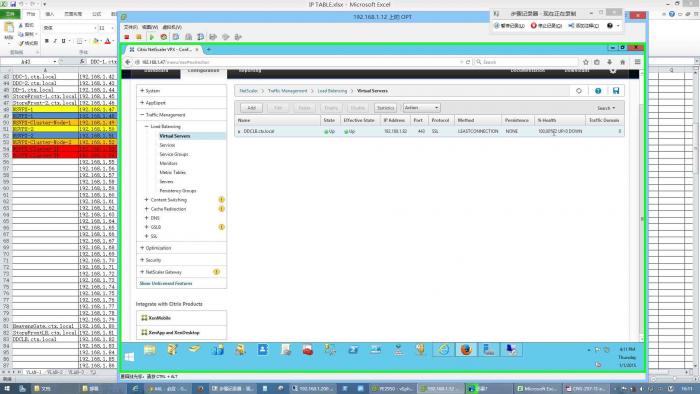
Task: Click NetScaler refresh icon near breadcrumb
Action: click(579, 91)
